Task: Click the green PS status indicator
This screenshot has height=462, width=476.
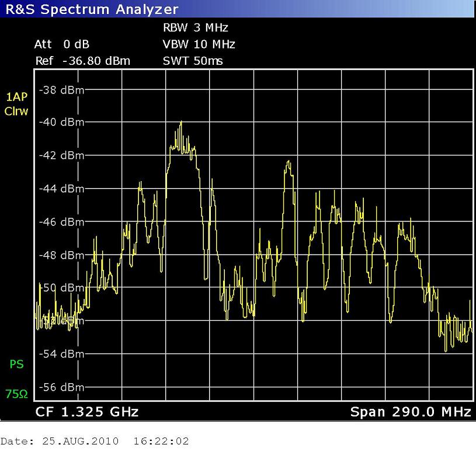Action: pos(16,364)
